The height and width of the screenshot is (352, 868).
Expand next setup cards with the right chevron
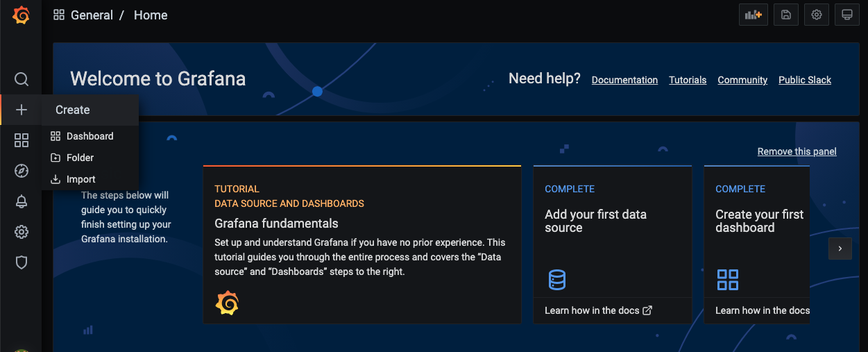pyautogui.click(x=840, y=248)
